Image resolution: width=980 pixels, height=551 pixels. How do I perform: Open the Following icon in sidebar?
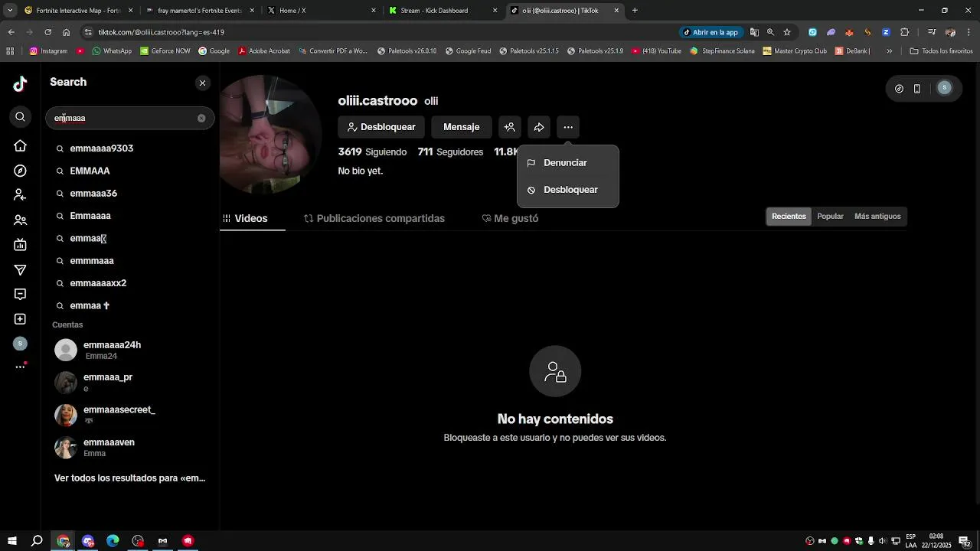pos(20,195)
